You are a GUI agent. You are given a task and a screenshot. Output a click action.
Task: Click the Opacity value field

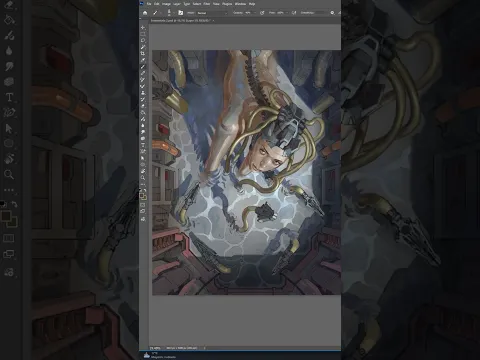pyautogui.click(x=248, y=13)
